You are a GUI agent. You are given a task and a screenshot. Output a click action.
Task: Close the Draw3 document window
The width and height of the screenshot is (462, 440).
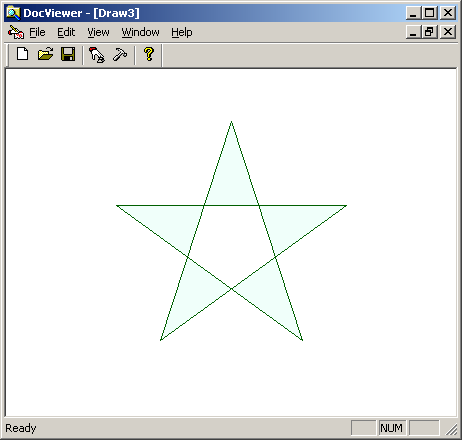click(x=448, y=32)
